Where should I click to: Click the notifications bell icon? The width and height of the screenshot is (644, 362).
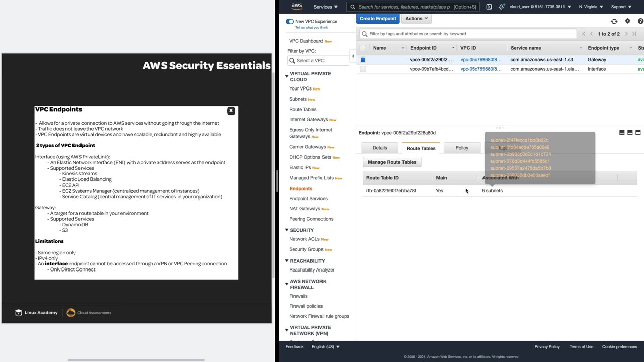tap(501, 7)
